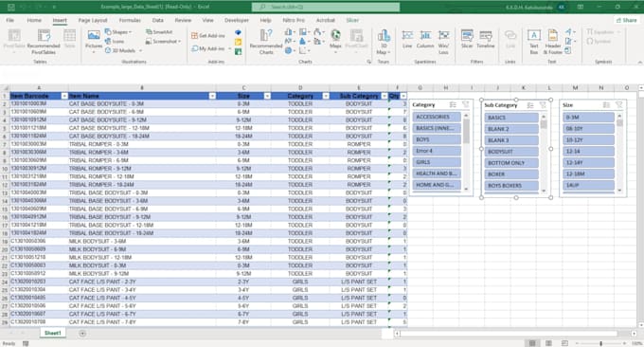Select the Sheet1 tab
Viewport: 644px width, 347px height.
pos(53,333)
